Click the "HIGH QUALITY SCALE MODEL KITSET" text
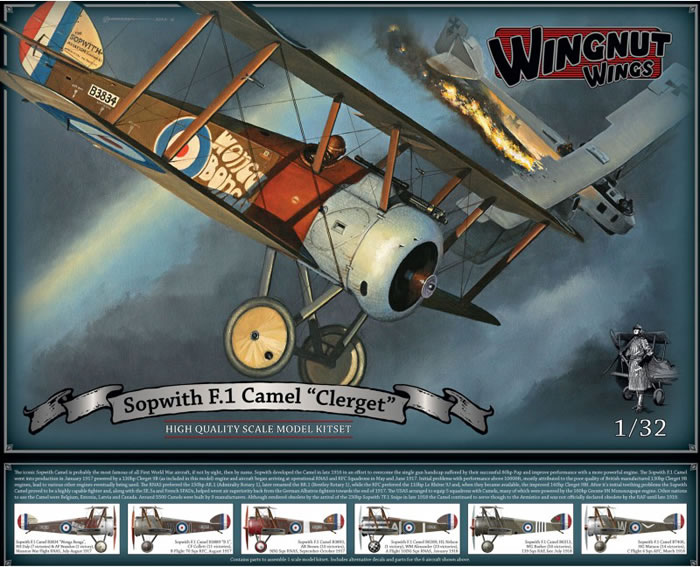This screenshot has height=567, width=700. tap(258, 429)
